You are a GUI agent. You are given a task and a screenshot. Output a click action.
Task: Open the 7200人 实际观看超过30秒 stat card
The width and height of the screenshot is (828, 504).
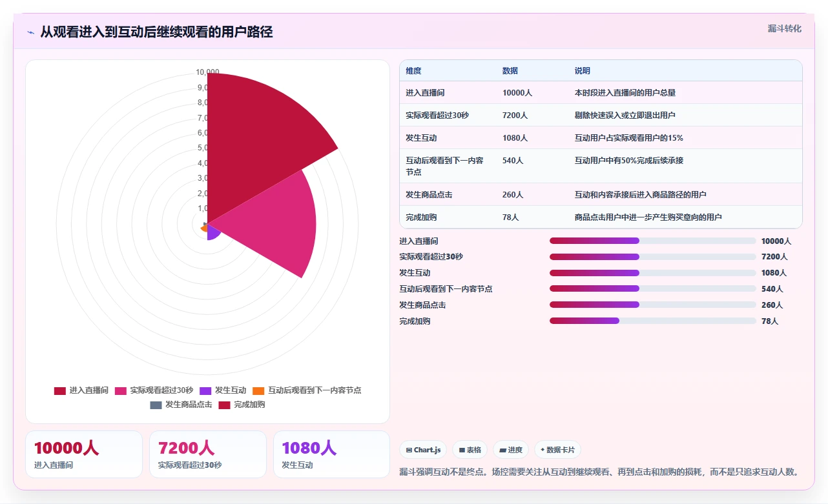point(208,454)
